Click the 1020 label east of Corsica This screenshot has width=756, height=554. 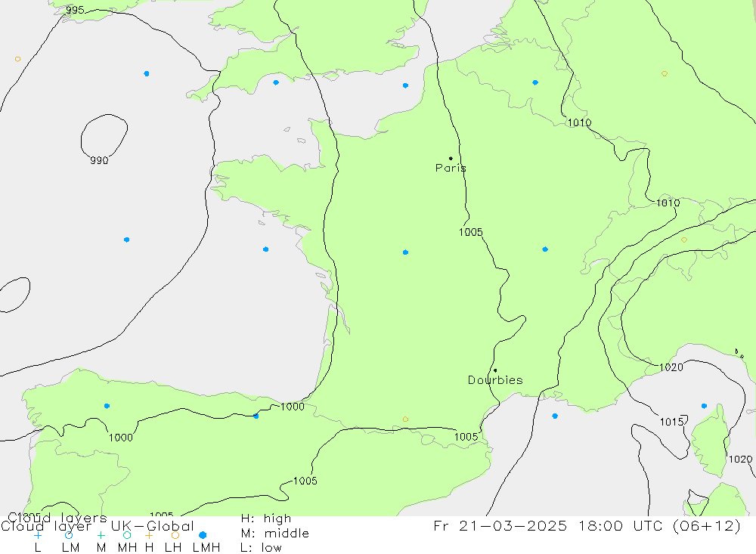click(740, 459)
